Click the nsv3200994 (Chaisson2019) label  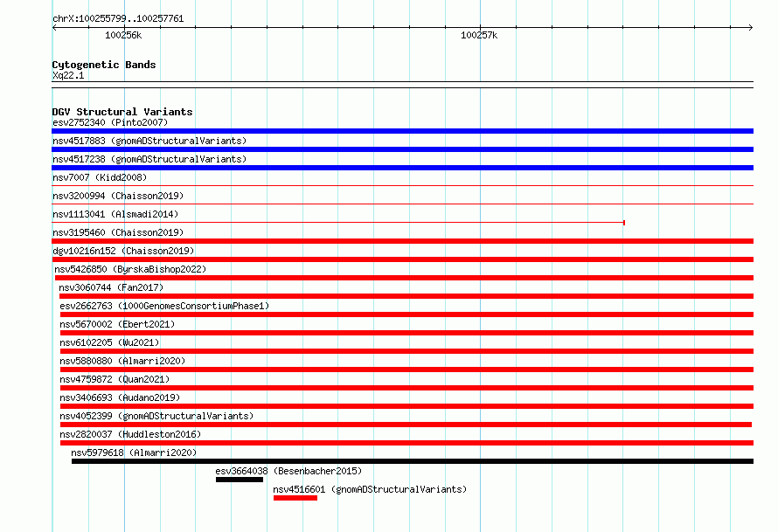[x=118, y=196]
